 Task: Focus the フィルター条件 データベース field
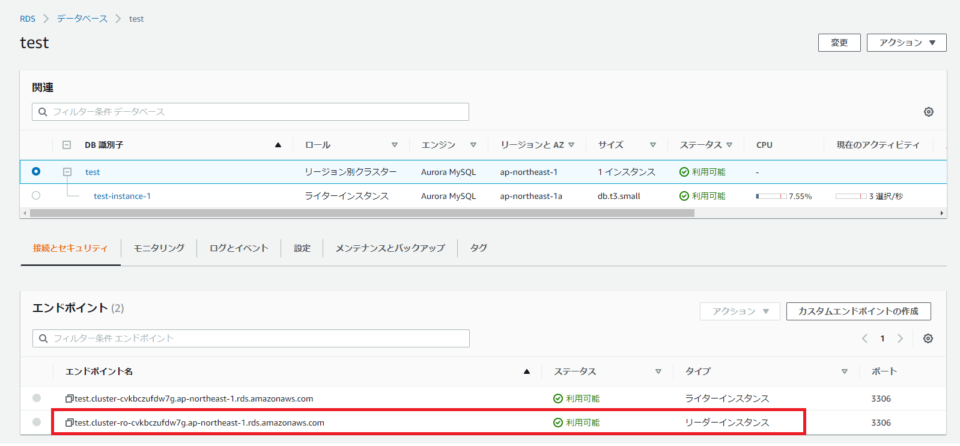[x=250, y=112]
